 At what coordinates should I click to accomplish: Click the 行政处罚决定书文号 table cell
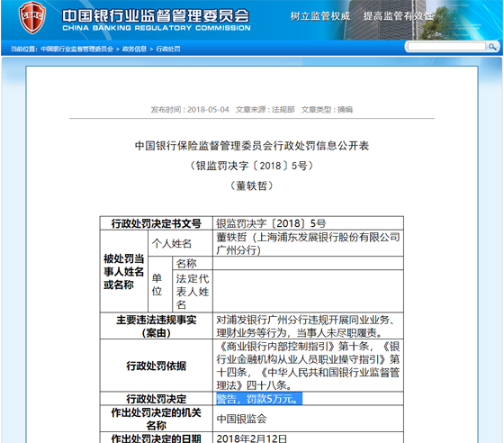pyautogui.click(x=157, y=223)
